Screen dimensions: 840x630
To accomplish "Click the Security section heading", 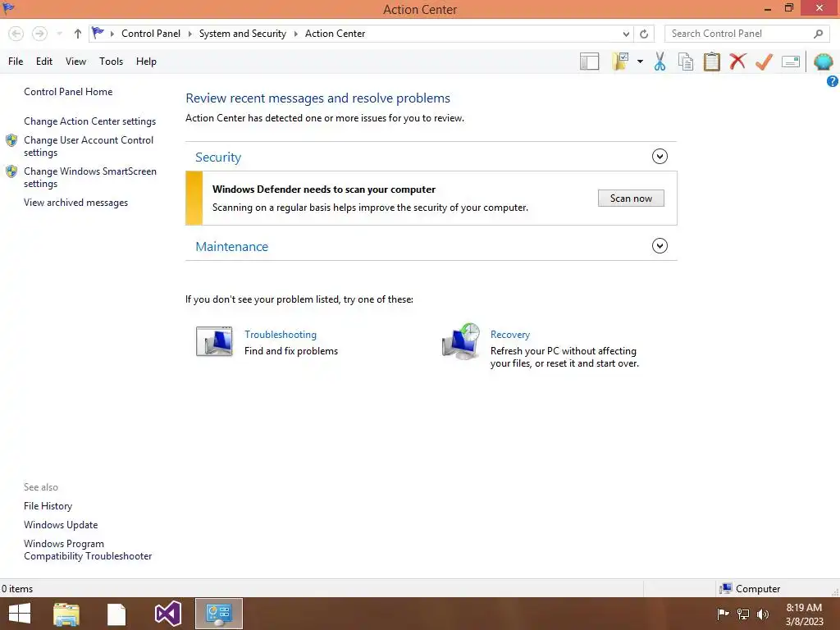I will pos(218,157).
